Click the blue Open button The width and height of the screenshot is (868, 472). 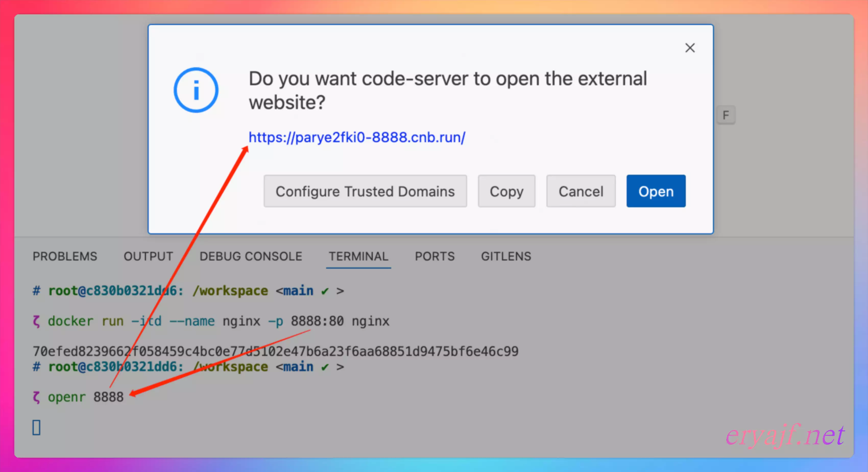click(656, 191)
